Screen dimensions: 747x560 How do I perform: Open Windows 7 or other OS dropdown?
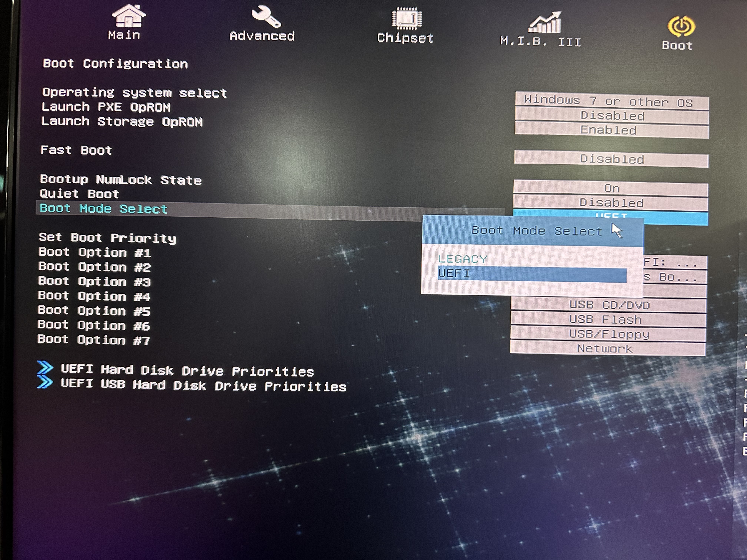[x=612, y=101]
